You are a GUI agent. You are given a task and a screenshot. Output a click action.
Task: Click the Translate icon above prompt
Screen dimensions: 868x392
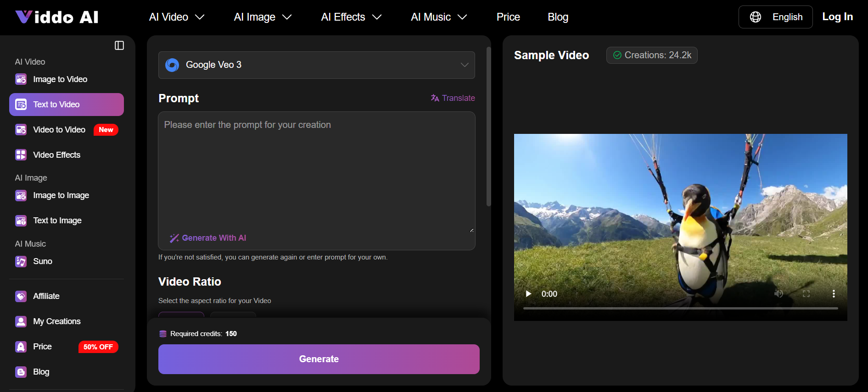(435, 98)
